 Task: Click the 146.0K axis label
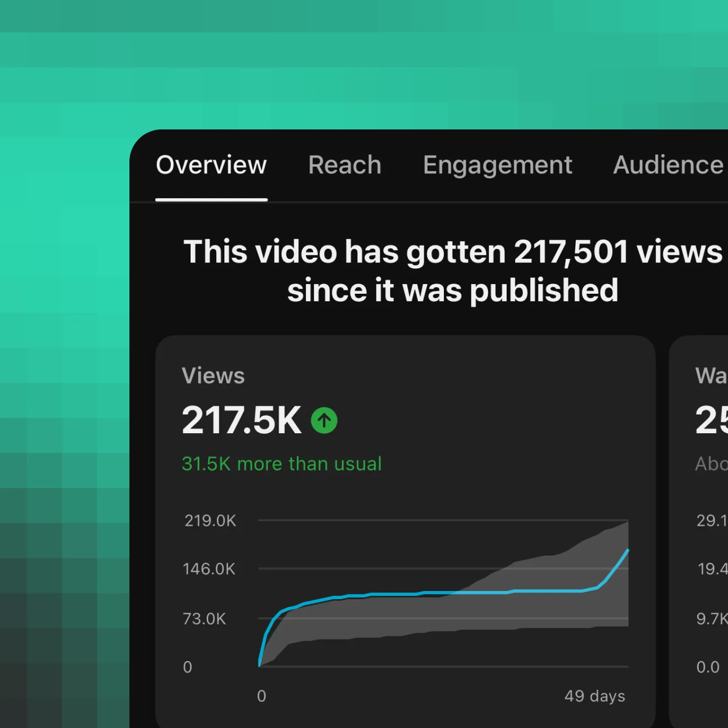pyautogui.click(x=209, y=569)
